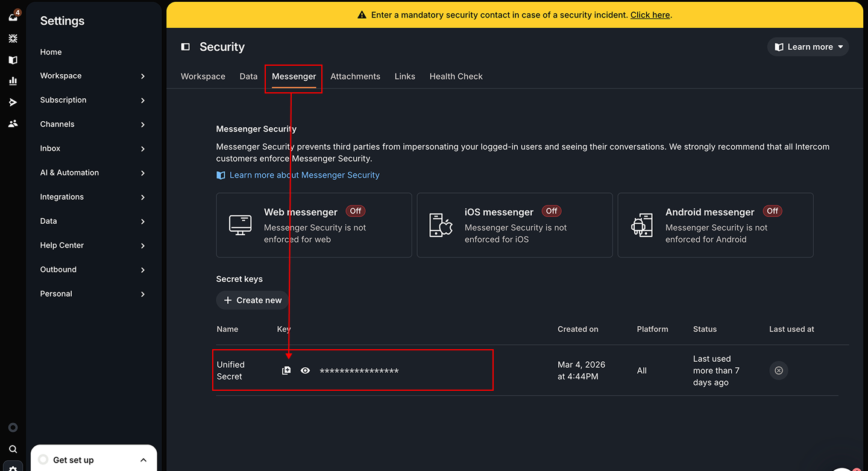Screen dimensions: 868x471
Task: Click the Off badge on iOS messenger
Action: [552, 211]
